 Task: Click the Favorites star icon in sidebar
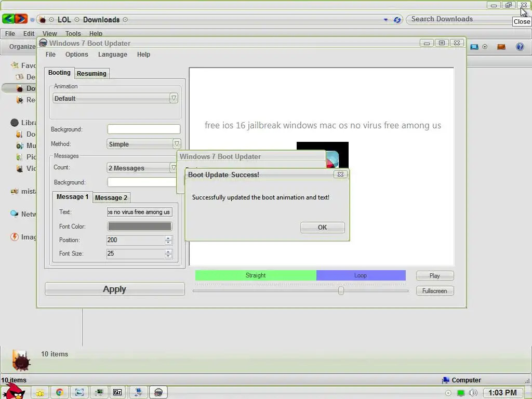(x=15, y=65)
